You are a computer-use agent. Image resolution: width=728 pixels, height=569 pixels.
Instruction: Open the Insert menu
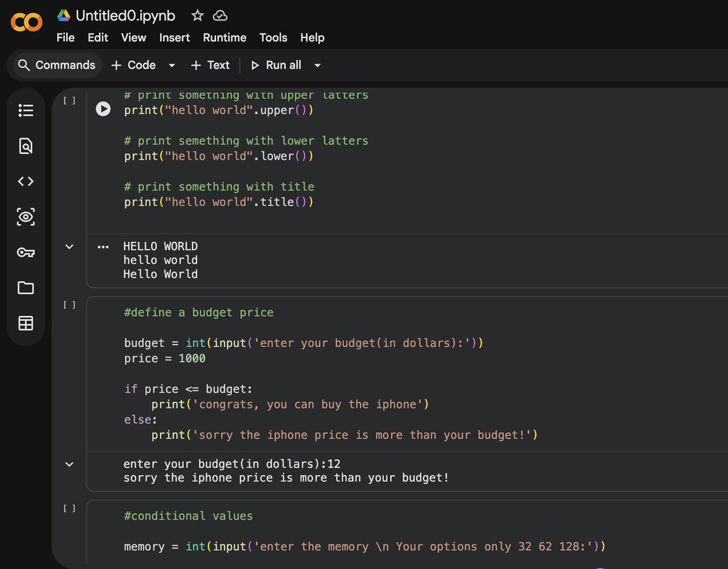pos(175,38)
